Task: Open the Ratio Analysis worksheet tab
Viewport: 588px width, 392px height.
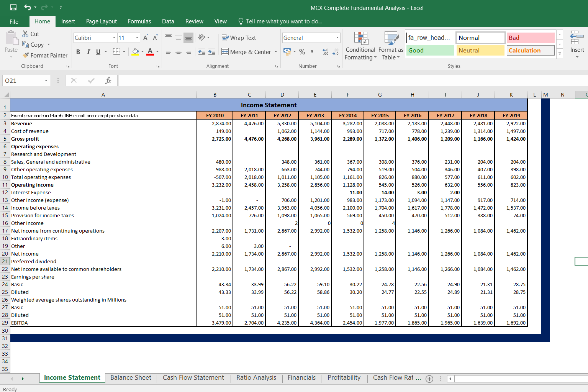Action: click(256, 378)
